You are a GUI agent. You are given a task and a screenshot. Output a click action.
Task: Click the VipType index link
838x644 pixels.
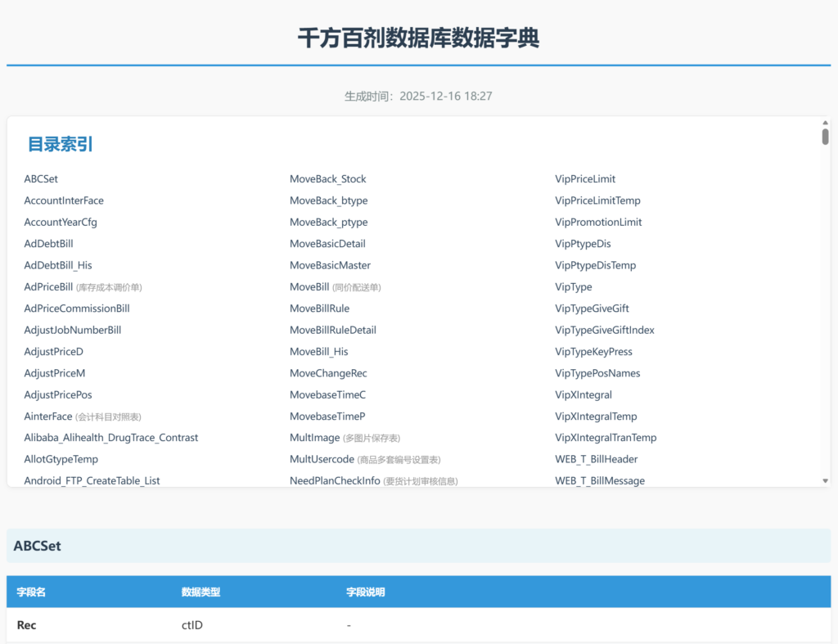[x=574, y=287]
